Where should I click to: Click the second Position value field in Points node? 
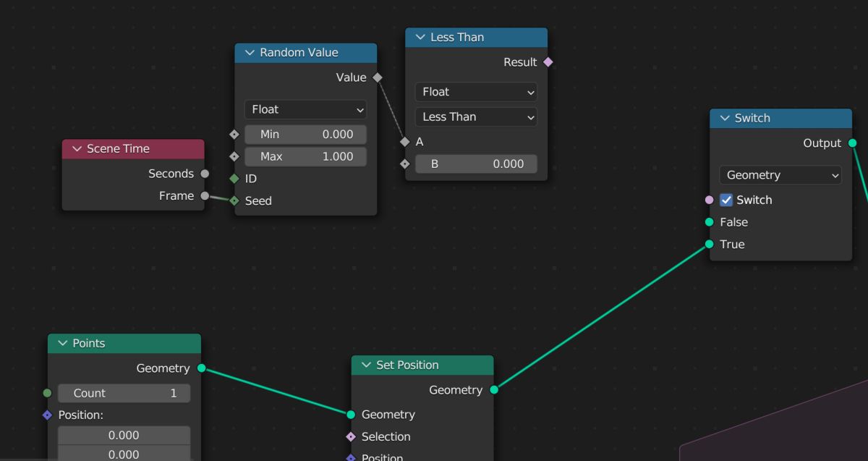pyautogui.click(x=124, y=454)
